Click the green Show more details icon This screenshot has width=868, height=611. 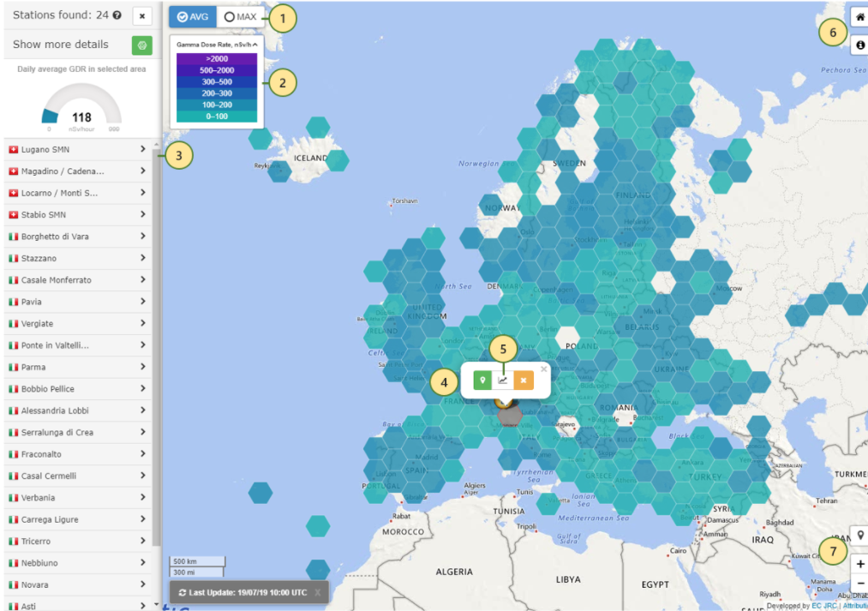pos(142,45)
